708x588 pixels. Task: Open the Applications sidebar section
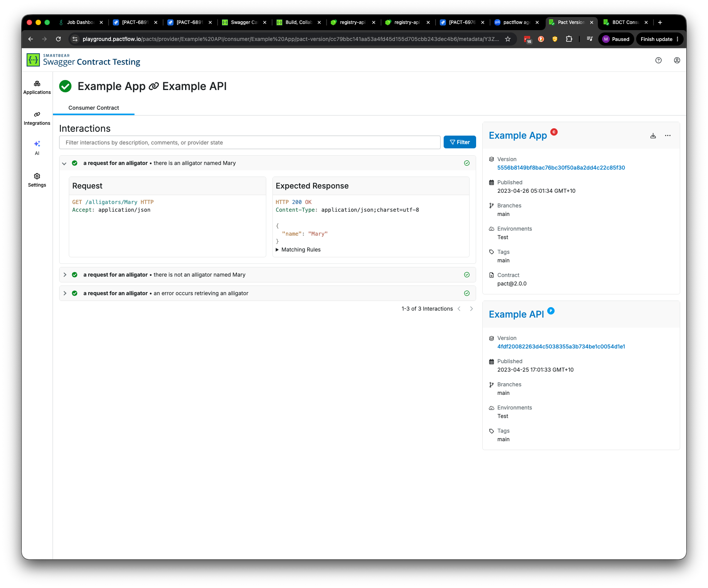pos(37,88)
